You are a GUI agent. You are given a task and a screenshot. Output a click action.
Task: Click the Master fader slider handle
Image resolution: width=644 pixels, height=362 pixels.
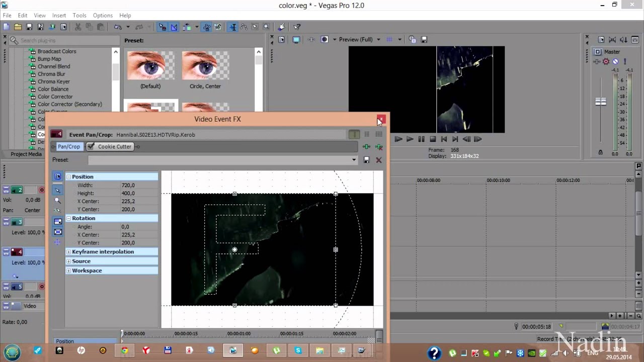601,102
